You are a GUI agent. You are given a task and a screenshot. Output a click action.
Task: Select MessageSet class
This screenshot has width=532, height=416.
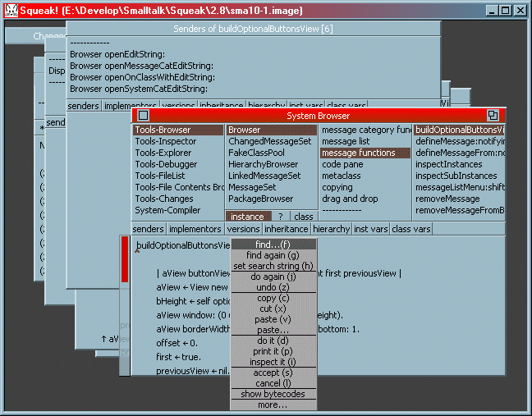click(272, 187)
